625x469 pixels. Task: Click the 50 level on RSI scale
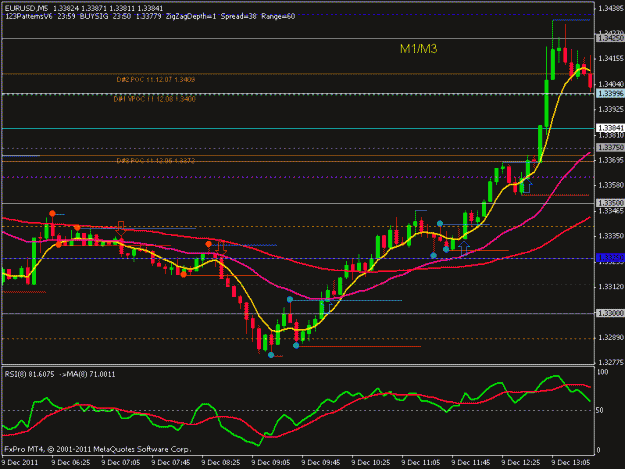tap(601, 410)
